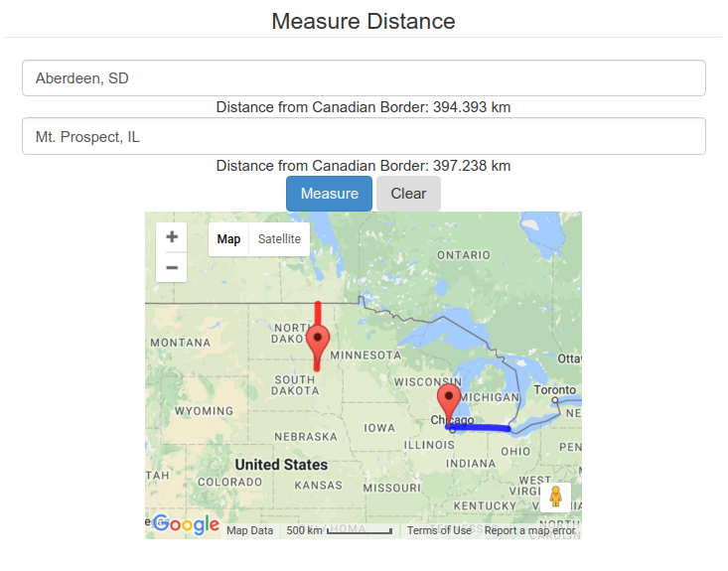Viewport: 728px width, 571px height.
Task: Open the Terms of Use link
Action: pos(439,530)
